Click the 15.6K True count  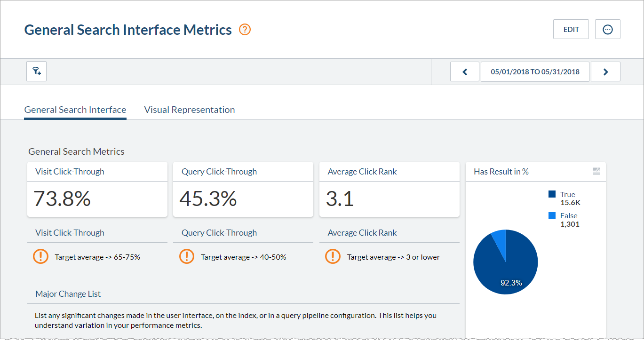click(x=571, y=203)
